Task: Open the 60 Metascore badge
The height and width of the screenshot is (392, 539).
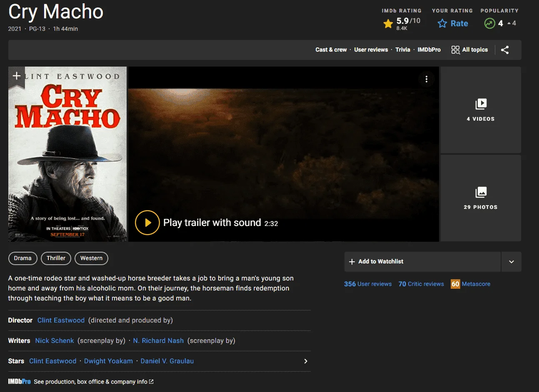Action: click(455, 284)
